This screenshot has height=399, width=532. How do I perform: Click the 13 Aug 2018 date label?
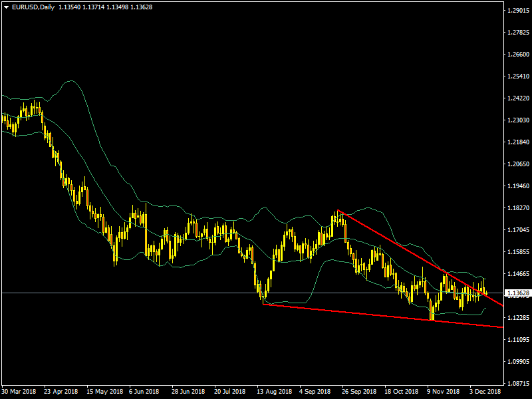pyautogui.click(x=275, y=392)
